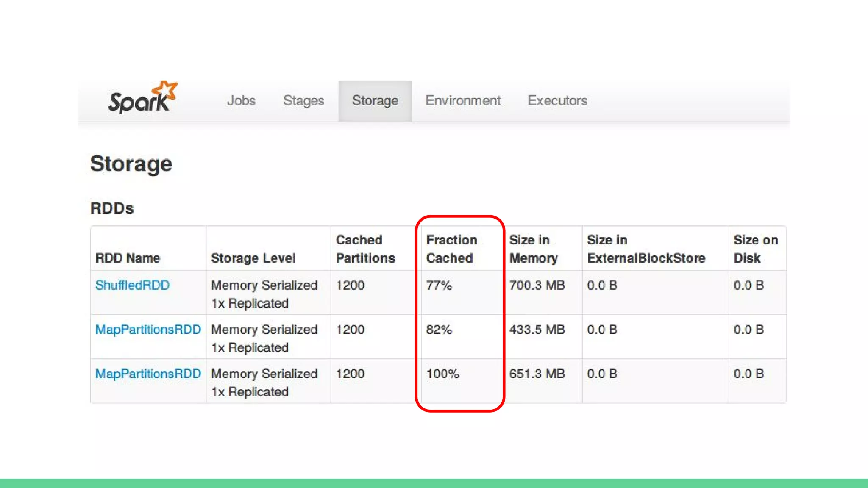Select the Size in ExternalBlockStore column header

coord(646,249)
